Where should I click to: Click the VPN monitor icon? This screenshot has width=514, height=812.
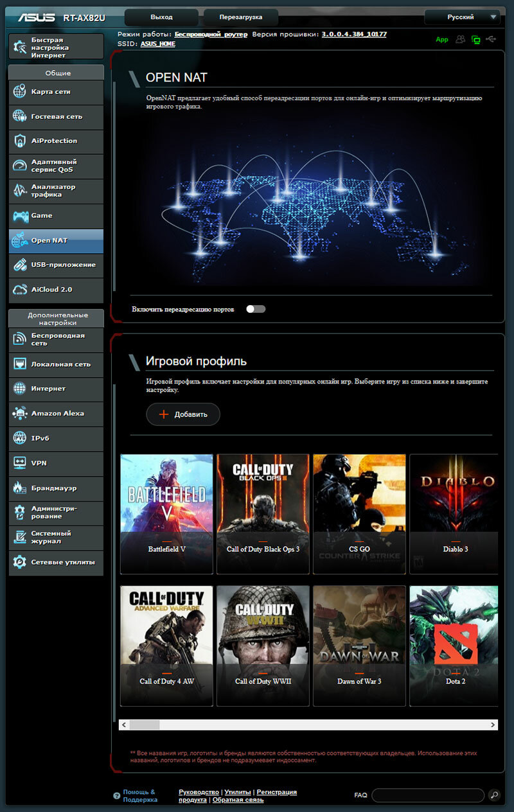point(20,463)
